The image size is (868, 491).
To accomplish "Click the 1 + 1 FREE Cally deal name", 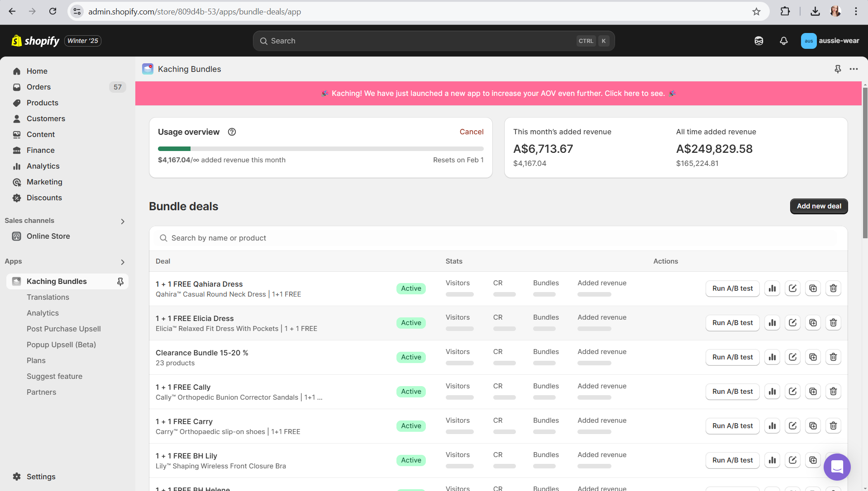I will [183, 387].
